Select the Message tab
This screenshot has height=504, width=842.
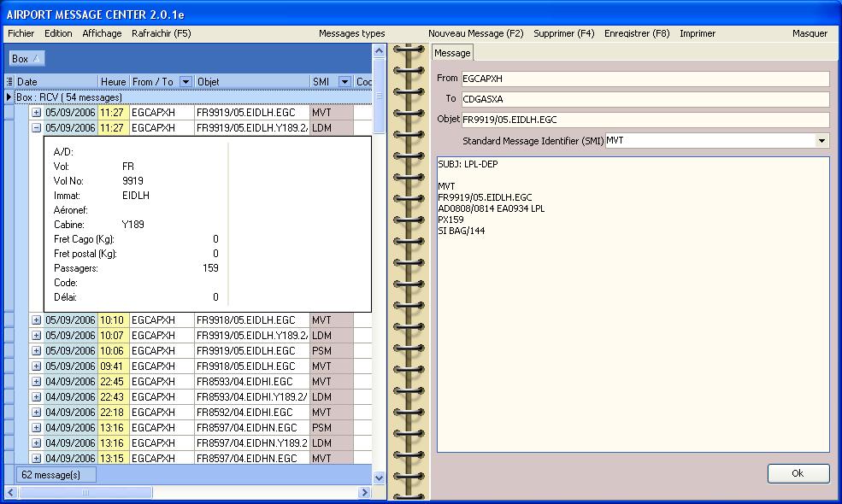[452, 53]
